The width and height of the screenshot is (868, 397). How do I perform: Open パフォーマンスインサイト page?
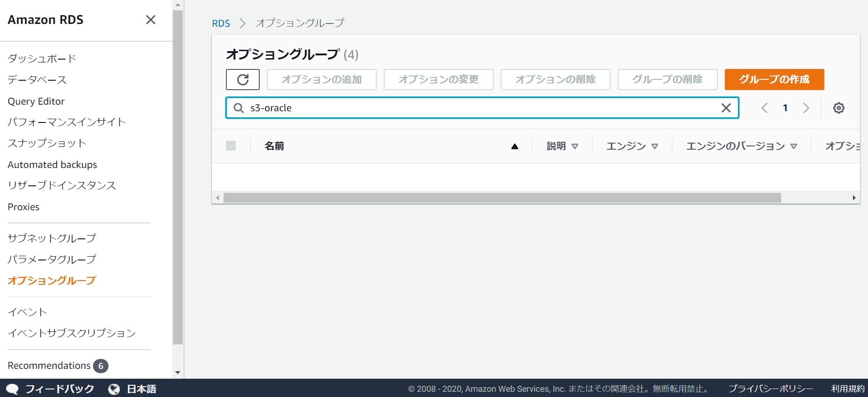[x=67, y=122]
